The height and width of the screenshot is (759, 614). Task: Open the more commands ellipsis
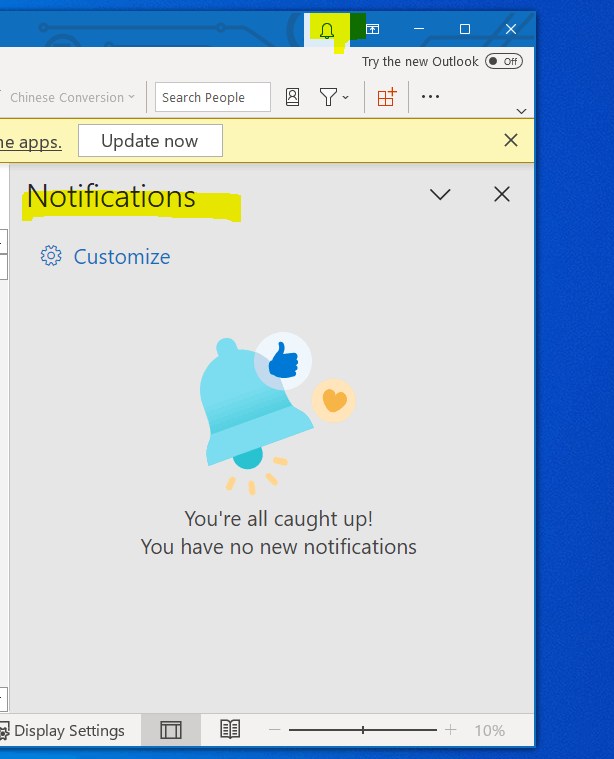[430, 97]
